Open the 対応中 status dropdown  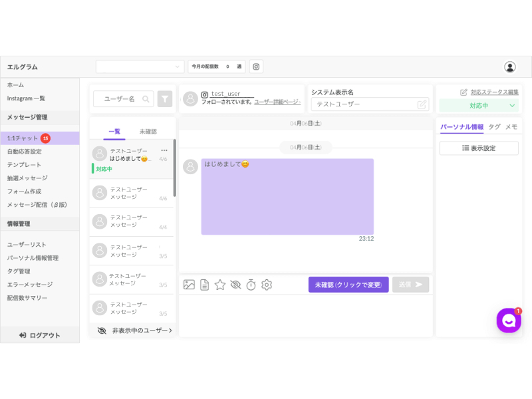click(479, 106)
